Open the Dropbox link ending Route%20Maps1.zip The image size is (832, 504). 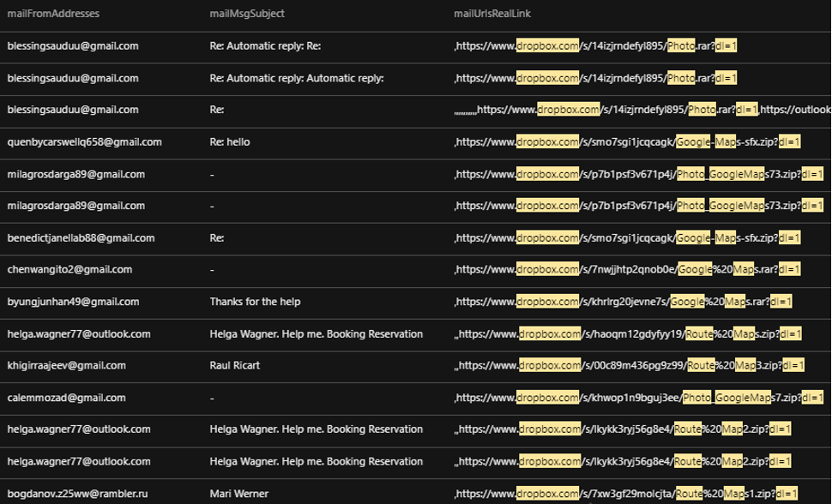pyautogui.click(x=626, y=494)
